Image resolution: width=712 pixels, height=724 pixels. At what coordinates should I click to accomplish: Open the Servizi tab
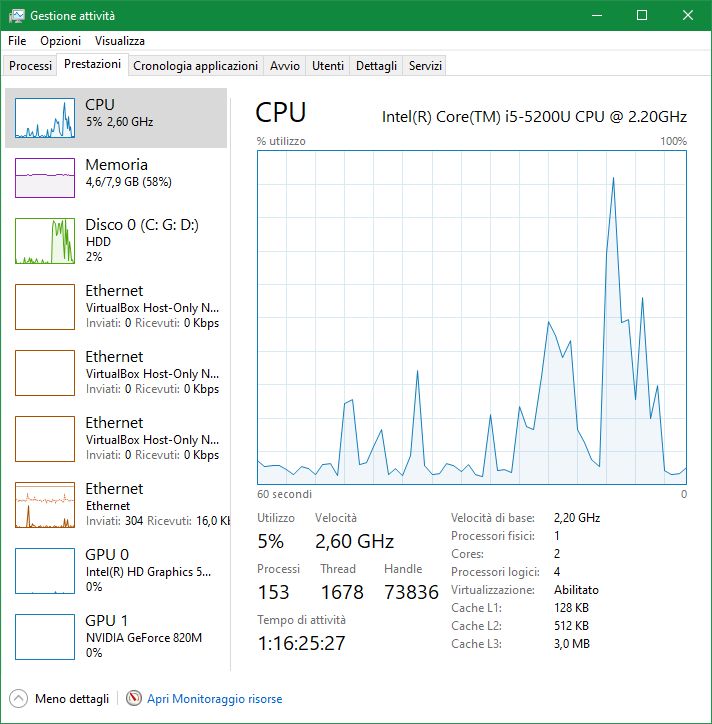click(425, 66)
